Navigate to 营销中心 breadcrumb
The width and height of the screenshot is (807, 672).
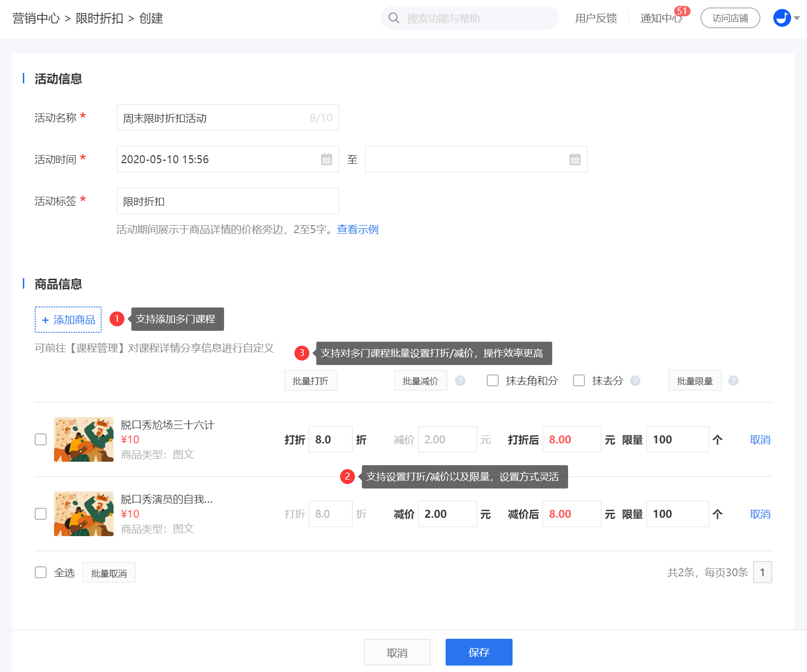(x=36, y=18)
